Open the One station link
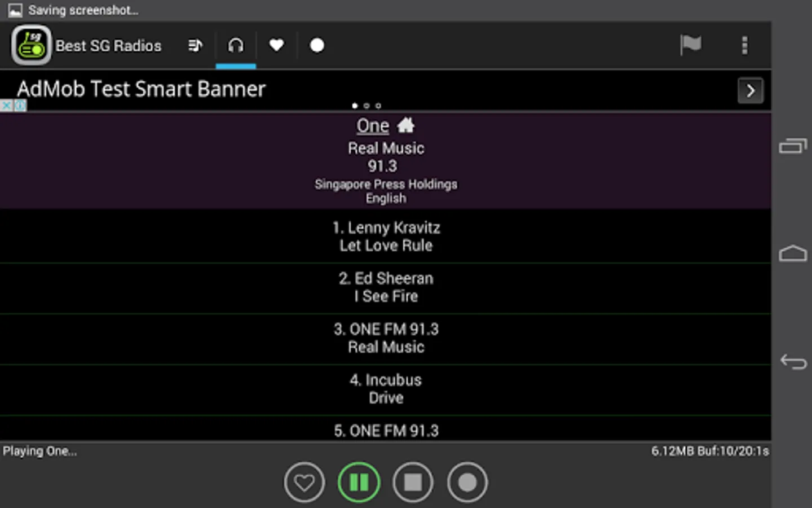Viewport: 812px width, 508px height. (x=373, y=125)
